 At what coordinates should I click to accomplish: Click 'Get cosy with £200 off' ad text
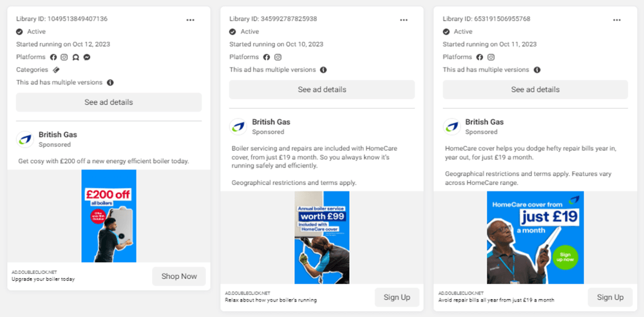[x=104, y=161]
